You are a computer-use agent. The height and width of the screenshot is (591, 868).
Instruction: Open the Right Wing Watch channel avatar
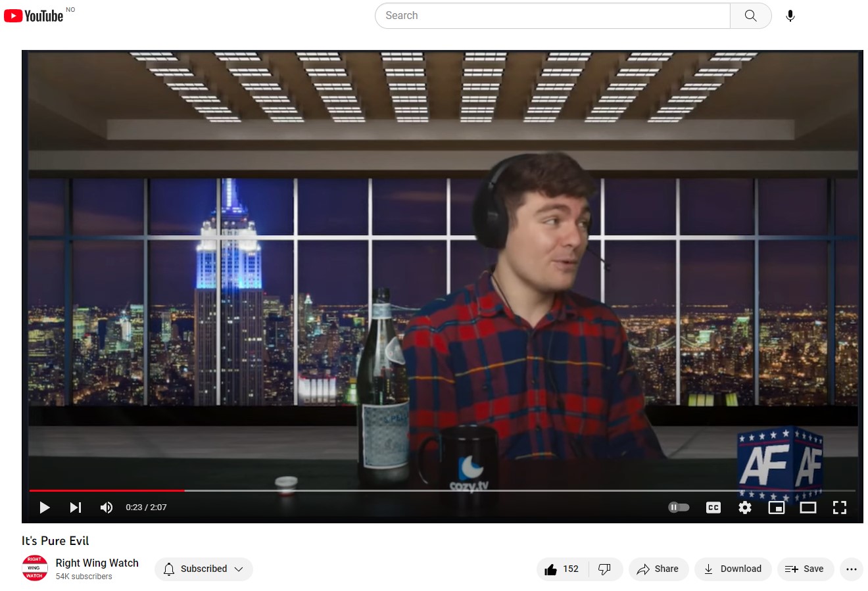pyautogui.click(x=35, y=569)
